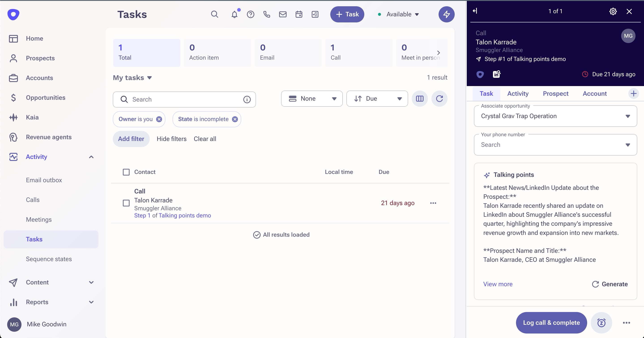Screen dimensions: 644x338
Task: Open Sequence states in sidebar
Action: tap(49, 259)
